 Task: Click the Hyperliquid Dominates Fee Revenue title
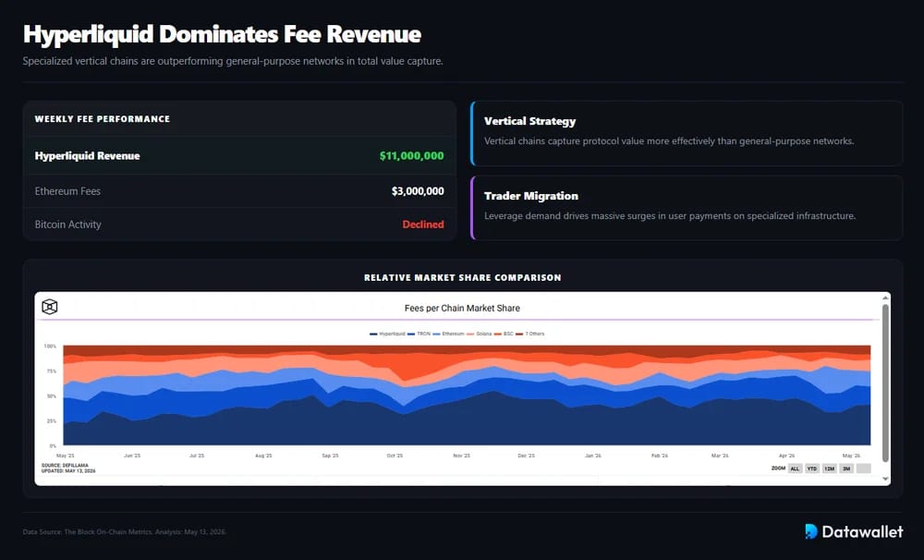222,34
